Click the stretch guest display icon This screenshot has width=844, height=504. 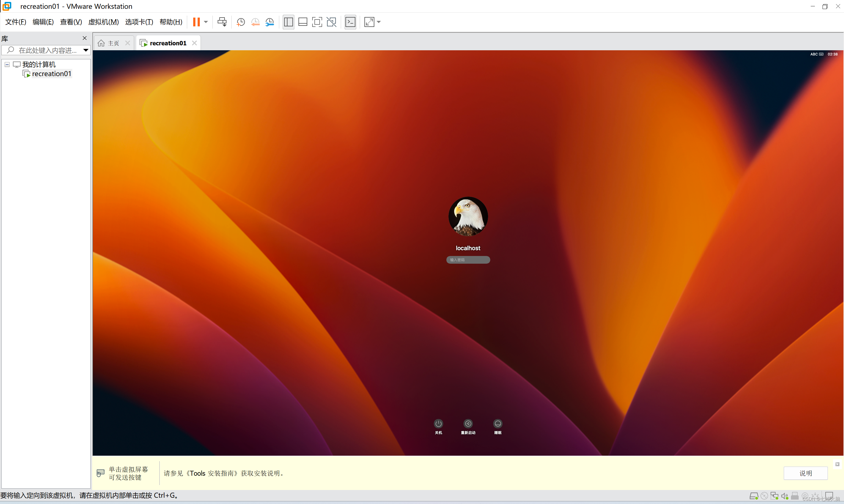(369, 22)
